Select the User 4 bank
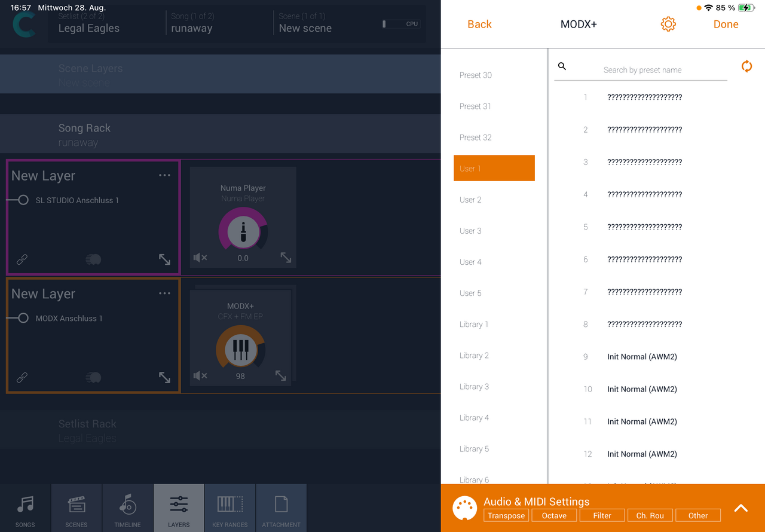The image size is (765, 532). [x=494, y=262]
